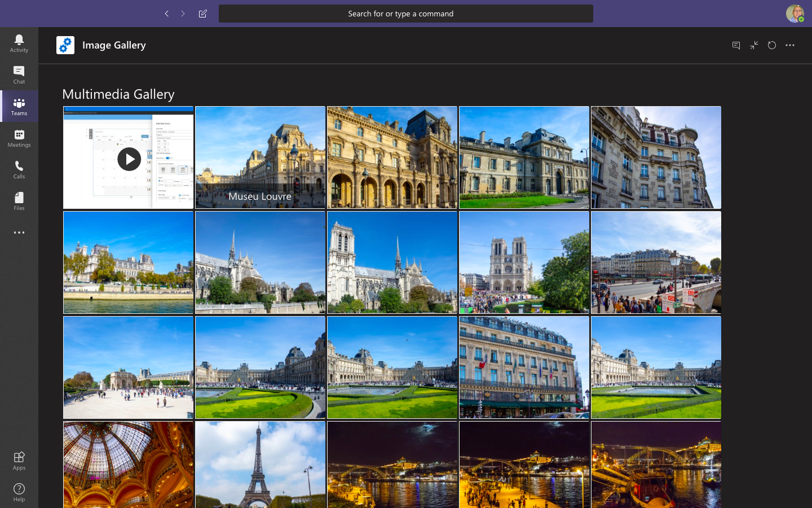Open the Files section
The height and width of the screenshot is (508, 812).
click(19, 201)
